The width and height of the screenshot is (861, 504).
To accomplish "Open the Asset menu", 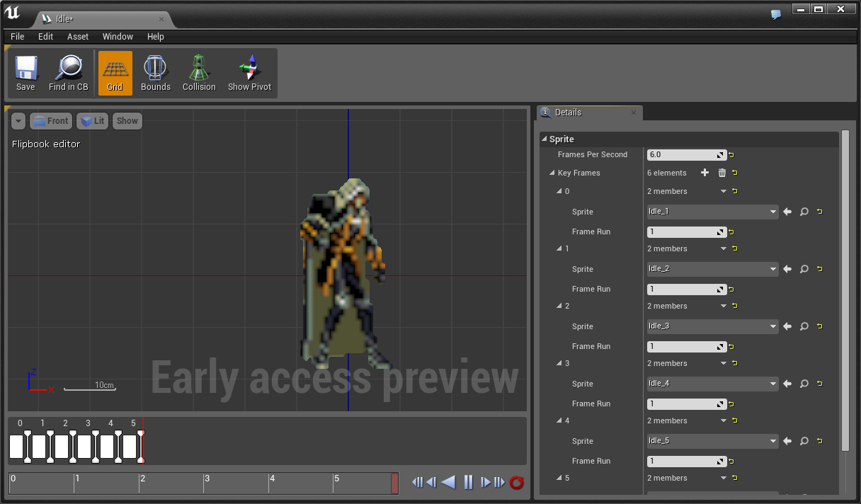I will click(77, 37).
